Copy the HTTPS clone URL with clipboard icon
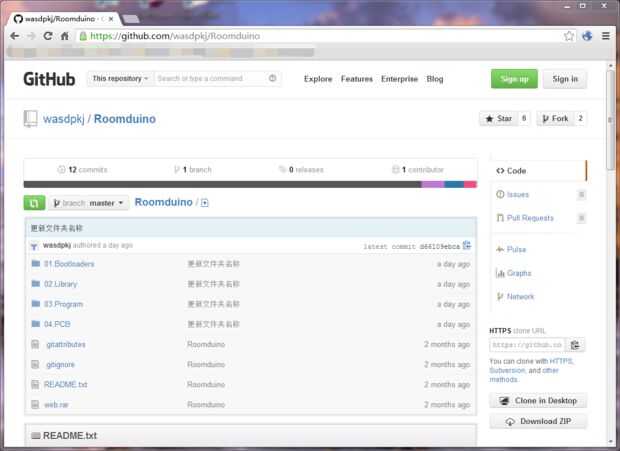This screenshot has width=620, height=451. click(575, 345)
